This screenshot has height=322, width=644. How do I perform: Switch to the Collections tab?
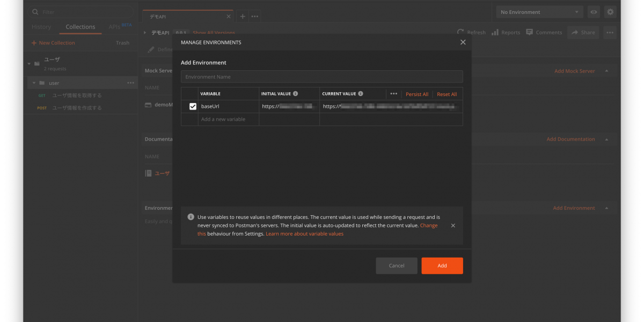tap(80, 27)
